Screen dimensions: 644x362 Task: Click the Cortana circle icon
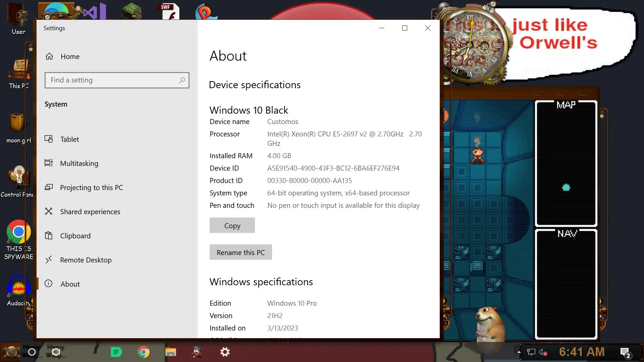click(32, 352)
